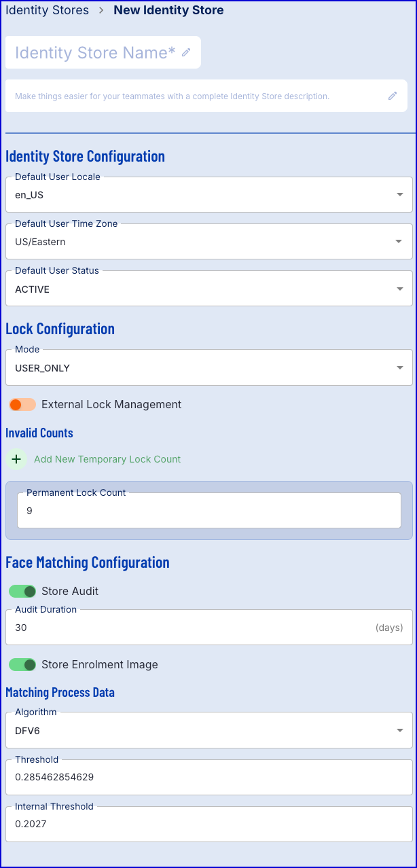
Task: Click the Permanent Lock Count field
Action: [209, 511]
